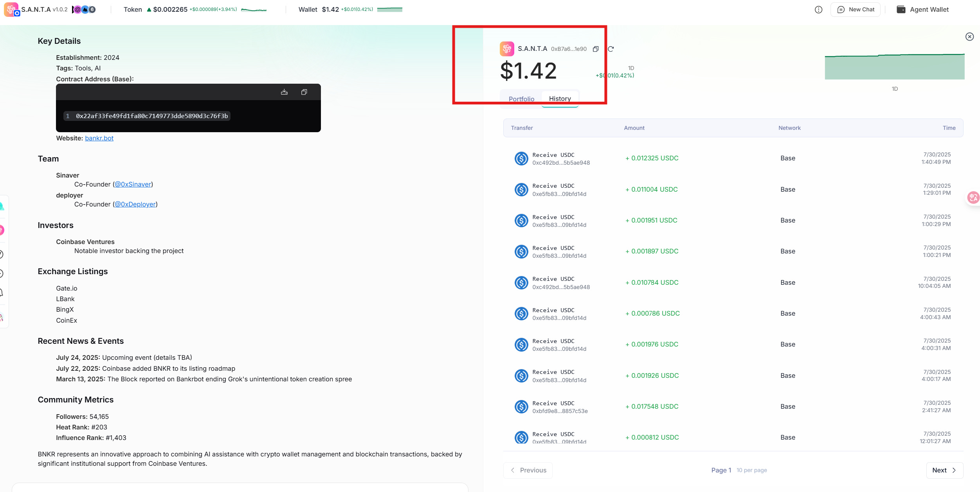This screenshot has width=980, height=492.
Task: Switch to the Portfolio tab
Action: (x=521, y=99)
